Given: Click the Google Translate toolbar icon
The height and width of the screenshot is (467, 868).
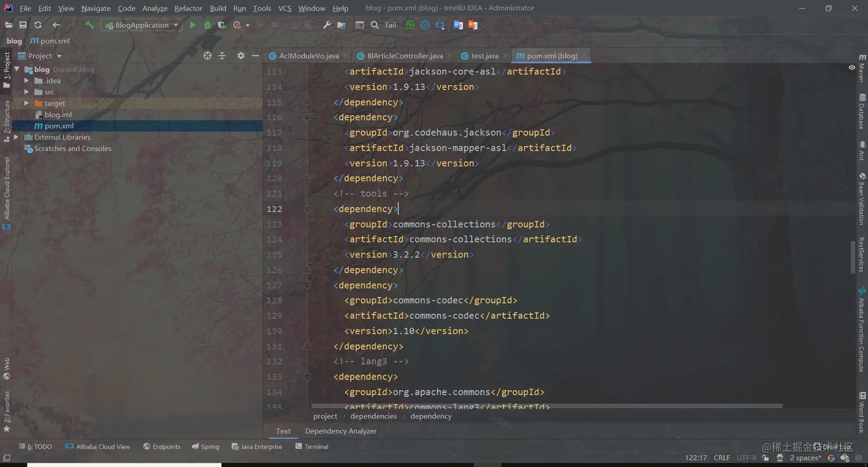Looking at the screenshot, I should pyautogui.click(x=458, y=25).
